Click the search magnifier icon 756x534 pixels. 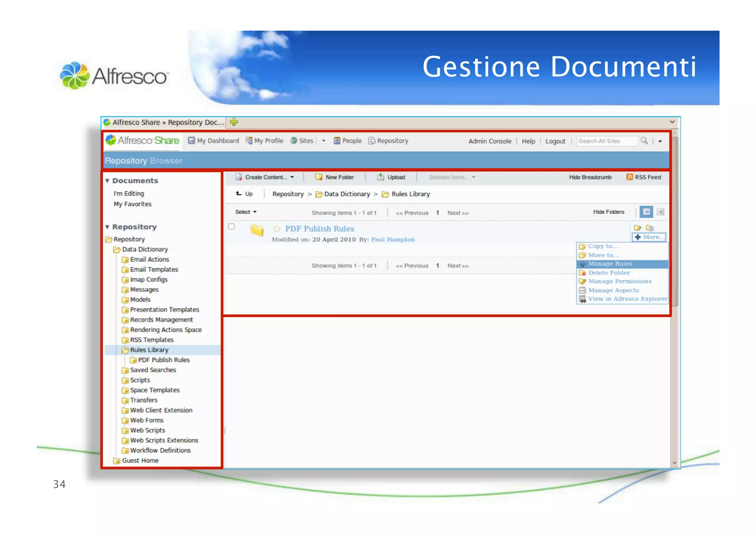[644, 141]
